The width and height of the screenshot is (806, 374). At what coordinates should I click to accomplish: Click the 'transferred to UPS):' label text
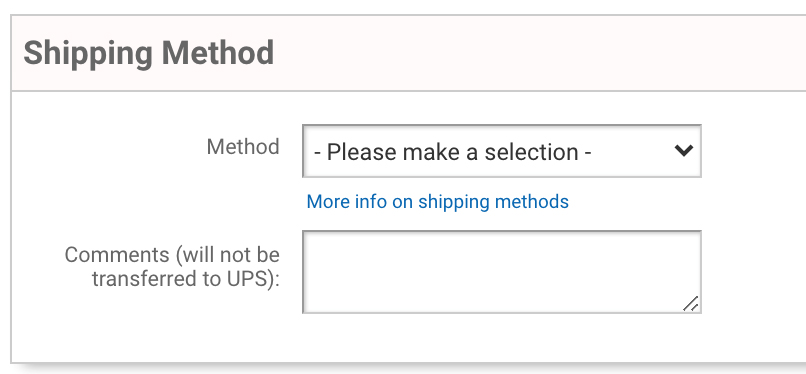[x=186, y=278]
